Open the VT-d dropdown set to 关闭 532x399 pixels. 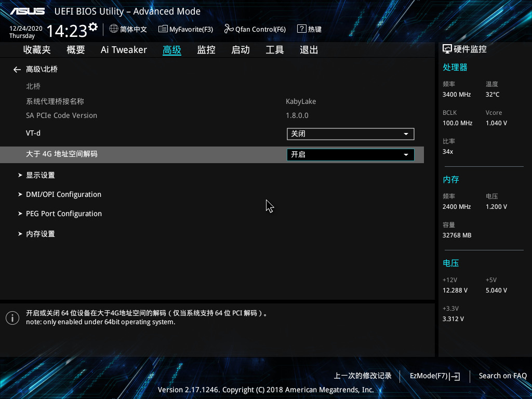pos(351,134)
